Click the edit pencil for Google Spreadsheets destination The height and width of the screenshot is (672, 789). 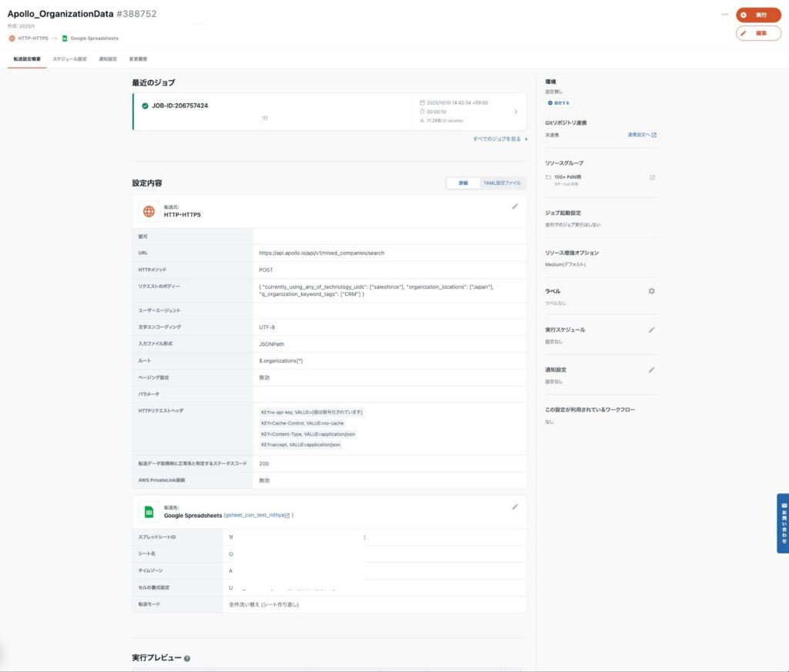click(x=515, y=507)
